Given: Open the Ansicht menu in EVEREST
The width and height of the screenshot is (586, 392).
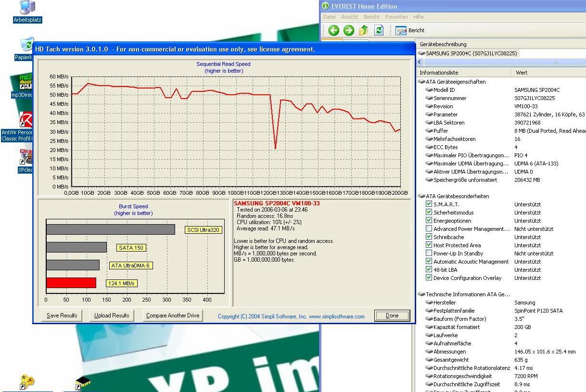Looking at the screenshot, I should (349, 17).
